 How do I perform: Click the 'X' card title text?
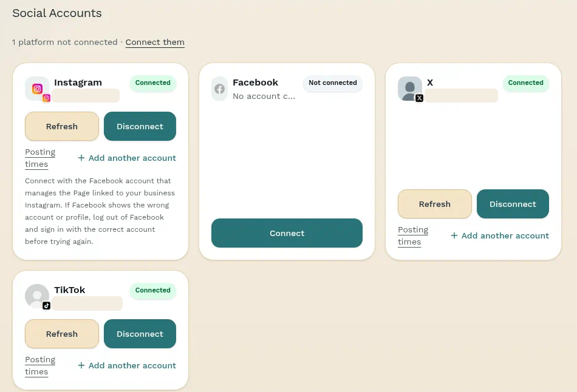click(430, 83)
